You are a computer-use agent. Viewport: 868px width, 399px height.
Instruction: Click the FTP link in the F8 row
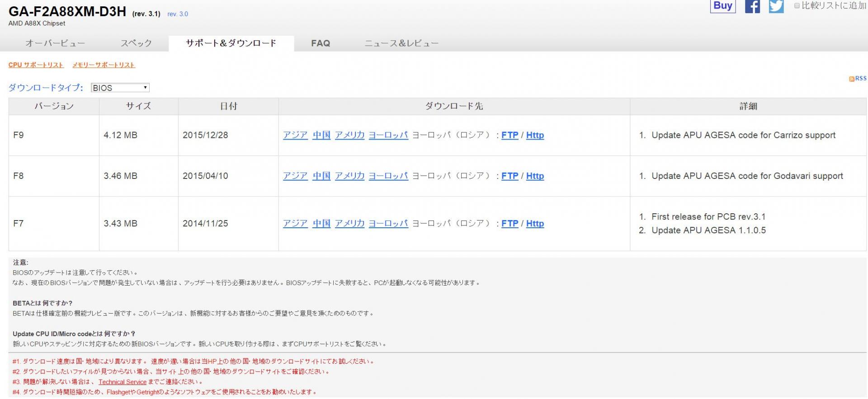(x=510, y=176)
